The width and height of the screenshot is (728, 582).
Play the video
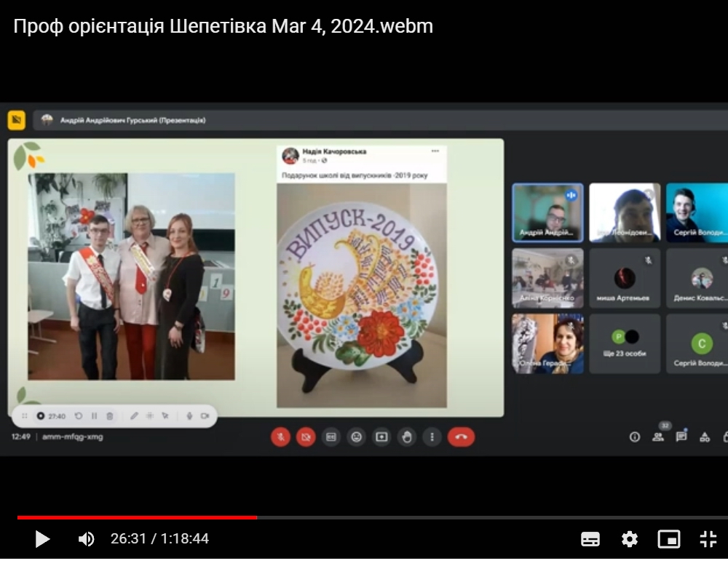42,539
